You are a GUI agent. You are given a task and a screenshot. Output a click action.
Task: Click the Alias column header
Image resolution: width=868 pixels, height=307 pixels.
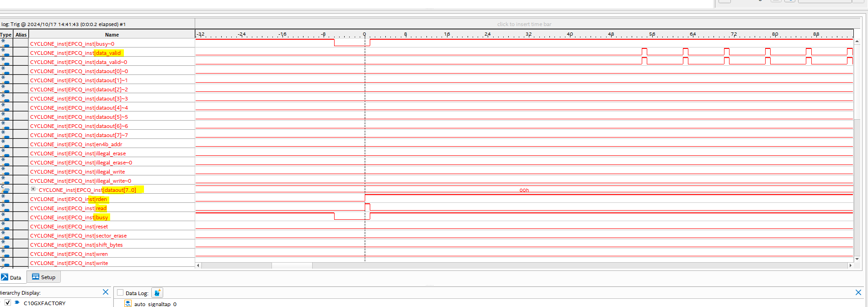(x=21, y=34)
